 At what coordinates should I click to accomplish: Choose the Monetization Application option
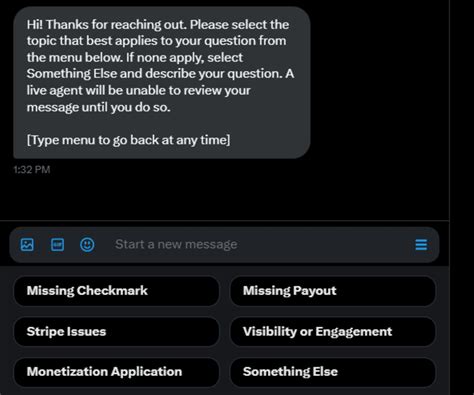point(116,372)
